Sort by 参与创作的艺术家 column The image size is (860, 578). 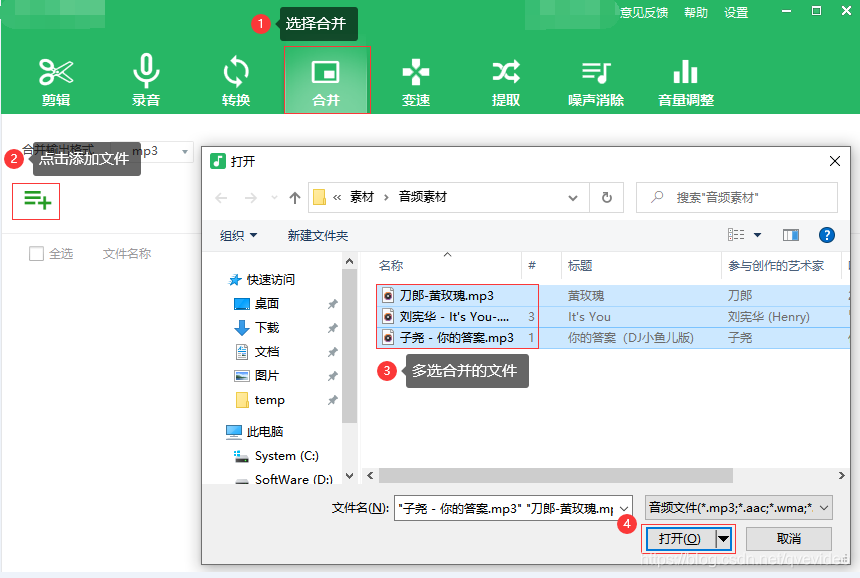[776, 265]
